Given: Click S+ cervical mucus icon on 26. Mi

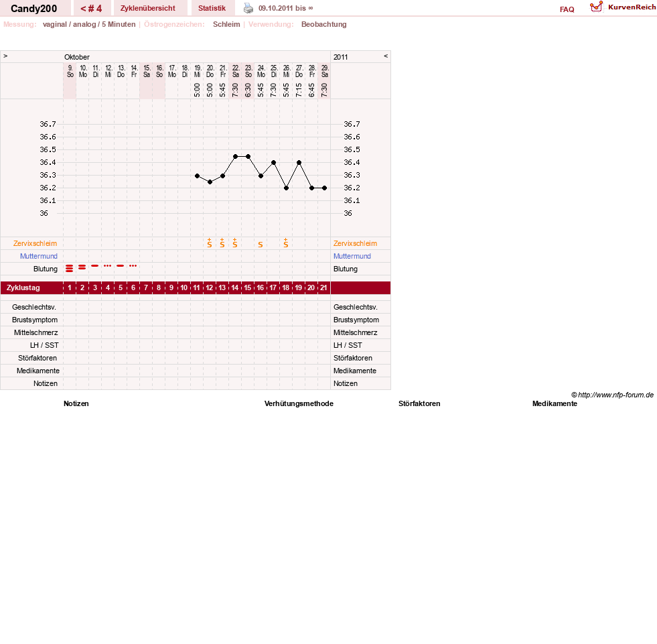Looking at the screenshot, I should point(286,243).
